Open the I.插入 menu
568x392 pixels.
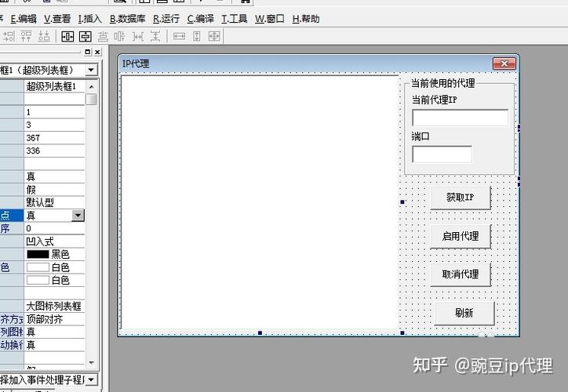[x=90, y=19]
